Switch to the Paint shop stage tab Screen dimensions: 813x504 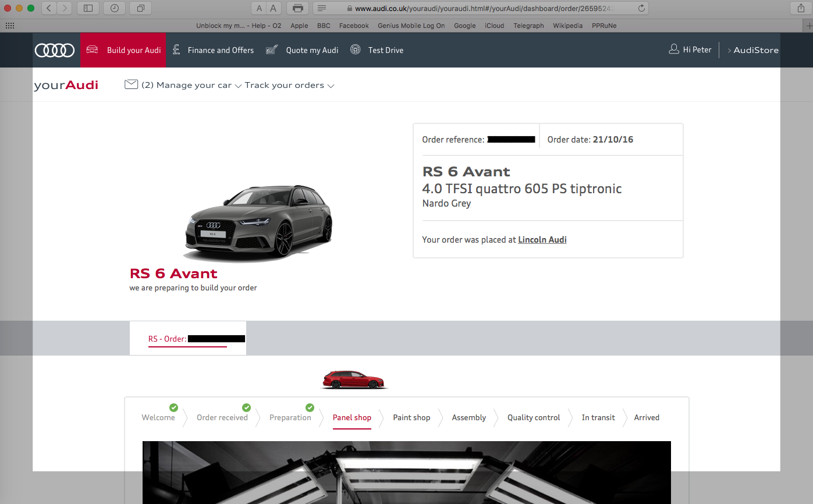pyautogui.click(x=411, y=417)
